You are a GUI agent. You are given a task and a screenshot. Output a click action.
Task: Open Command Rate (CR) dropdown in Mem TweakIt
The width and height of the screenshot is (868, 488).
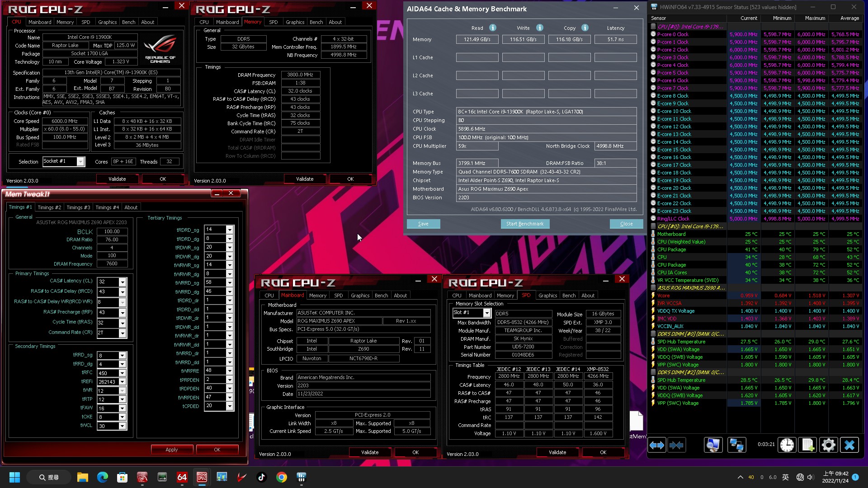tap(122, 333)
